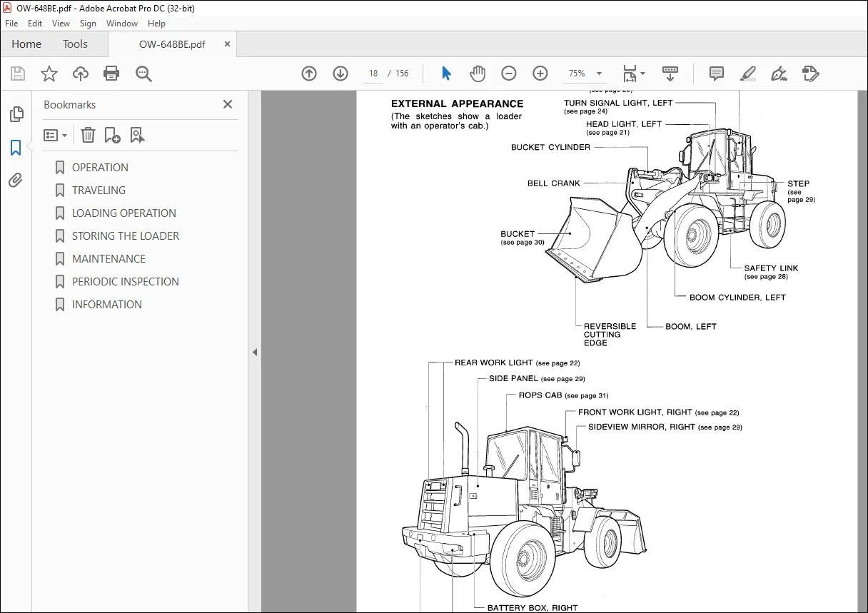Print the document

pos(111,74)
